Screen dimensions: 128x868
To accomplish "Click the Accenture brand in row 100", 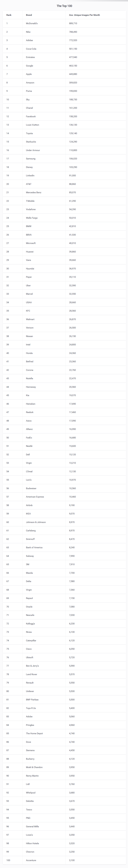I will 31,860.
